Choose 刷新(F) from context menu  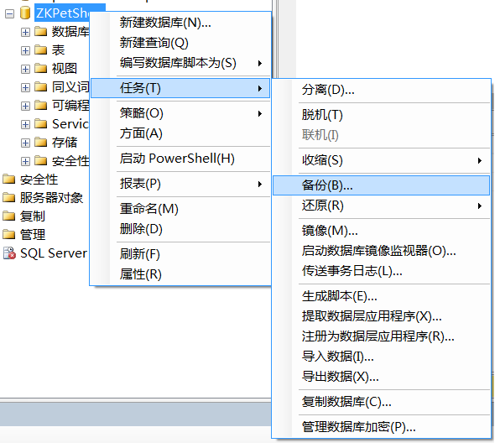(180, 254)
